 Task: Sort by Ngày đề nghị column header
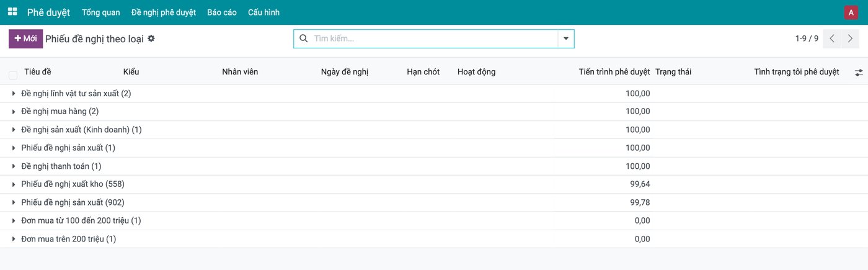click(345, 72)
